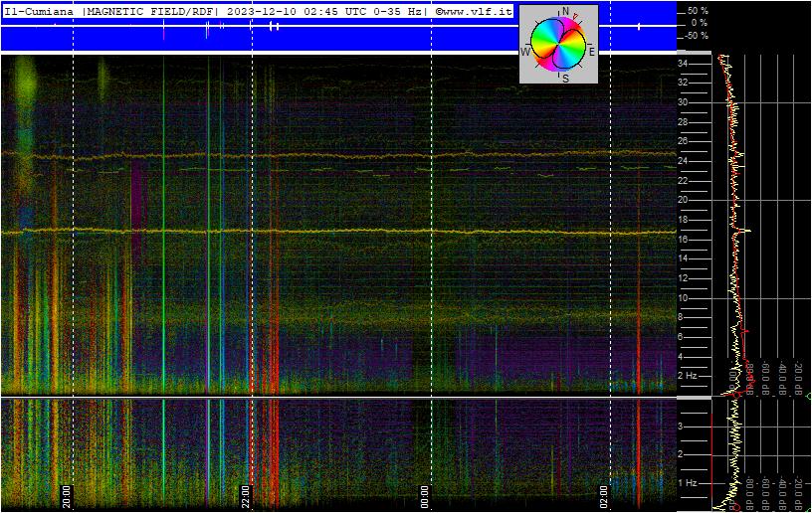812x513 pixels.
Task: Click the 2 Hz label on main axis
Action: click(687, 376)
